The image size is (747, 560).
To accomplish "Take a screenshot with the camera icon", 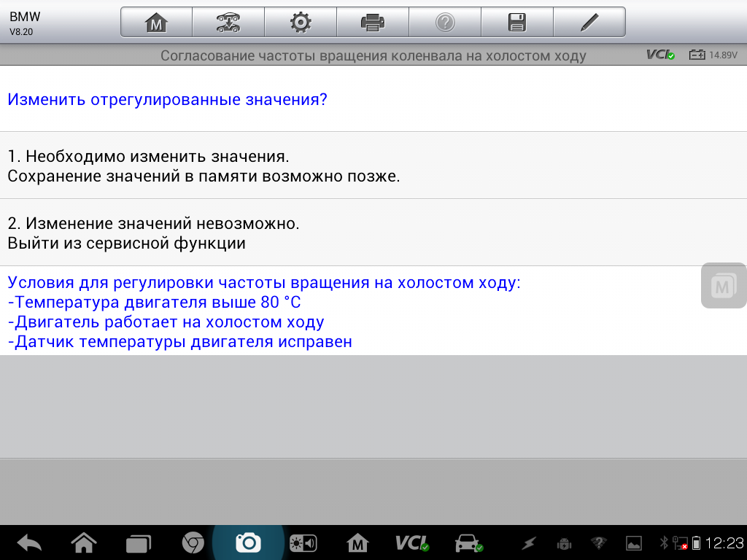I will [x=248, y=542].
